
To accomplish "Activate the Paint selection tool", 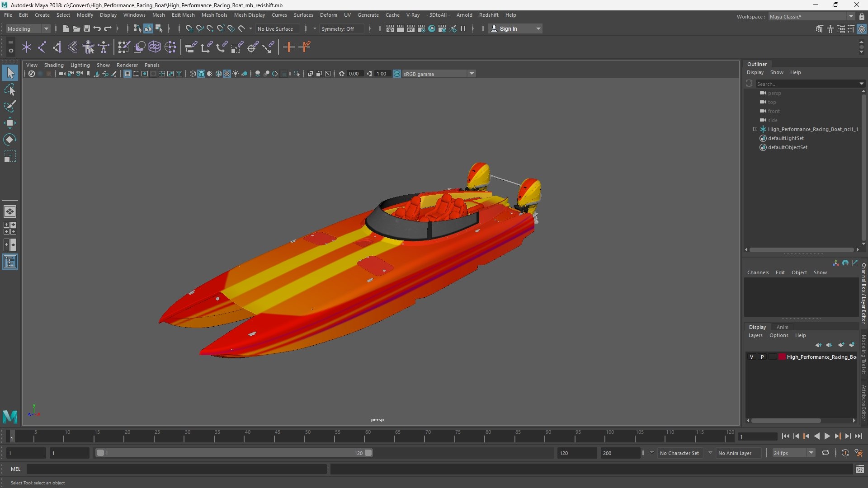I will coord(10,106).
